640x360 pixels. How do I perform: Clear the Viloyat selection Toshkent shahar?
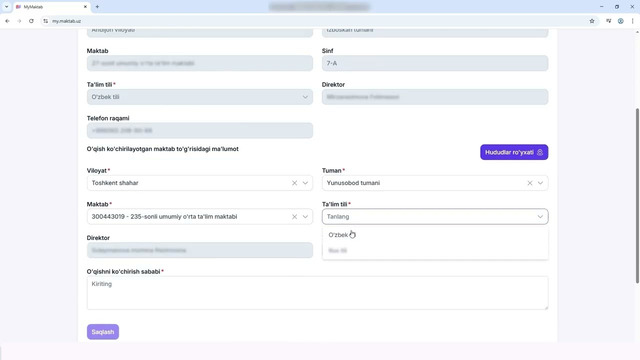click(294, 183)
